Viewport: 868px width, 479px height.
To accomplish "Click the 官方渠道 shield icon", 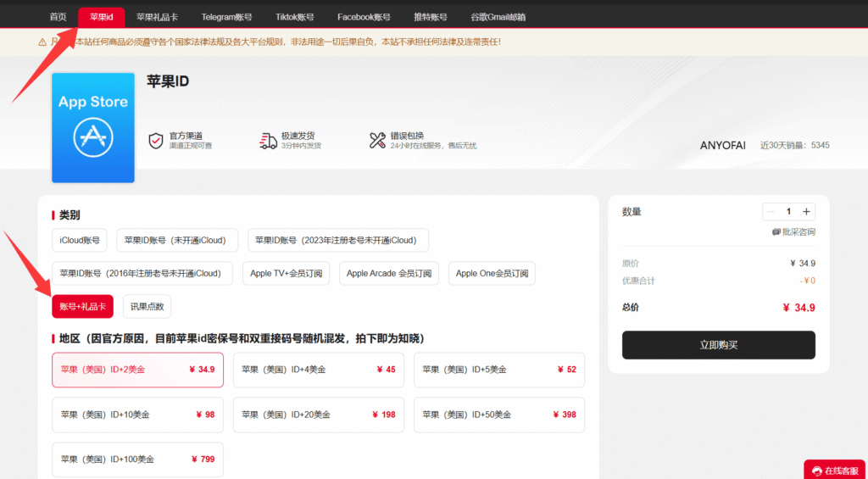I will point(156,141).
